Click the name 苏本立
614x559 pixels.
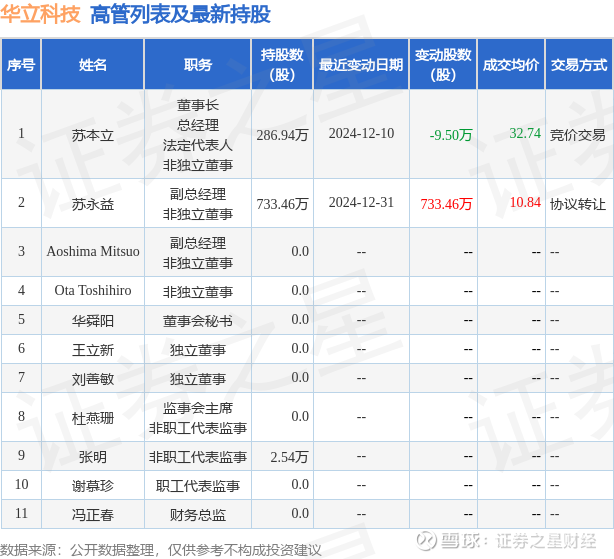[x=93, y=135]
